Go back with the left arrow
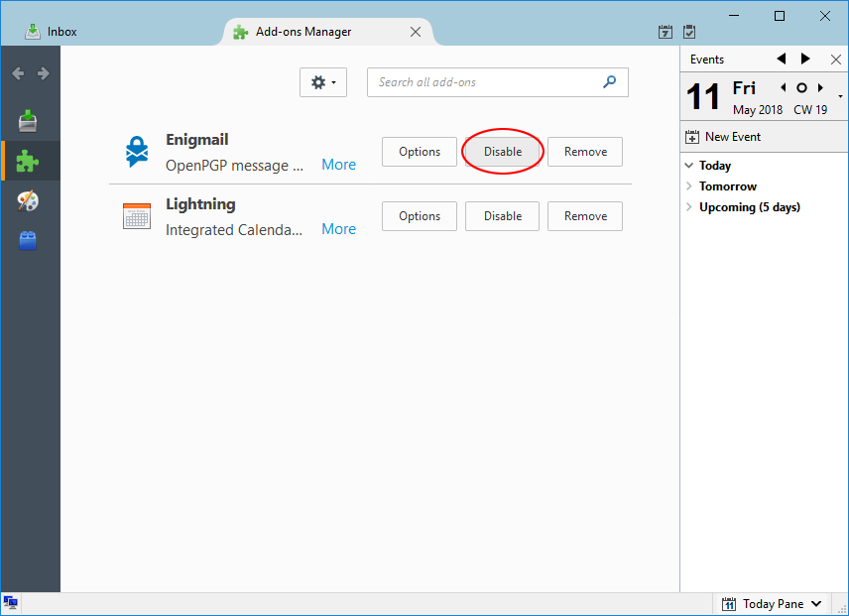 point(18,73)
